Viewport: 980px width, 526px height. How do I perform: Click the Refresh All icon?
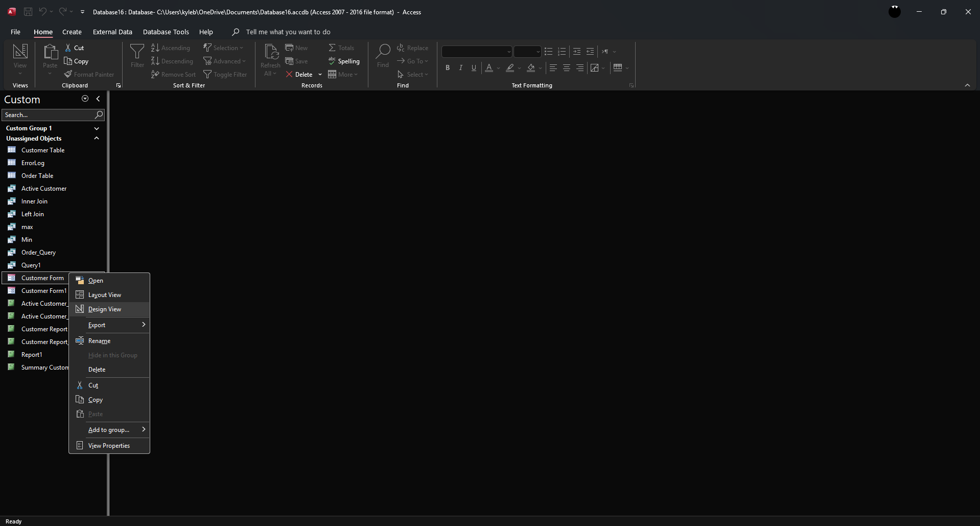tap(270, 52)
